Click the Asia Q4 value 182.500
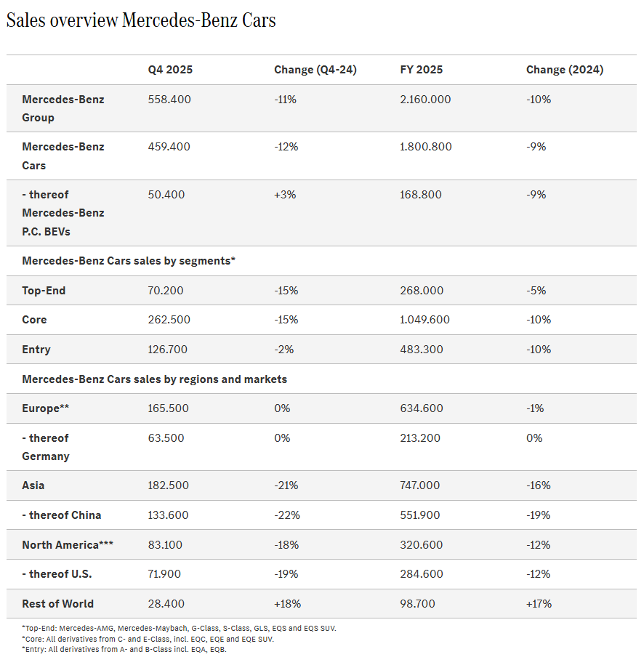This screenshot has width=644, height=657. [168, 485]
